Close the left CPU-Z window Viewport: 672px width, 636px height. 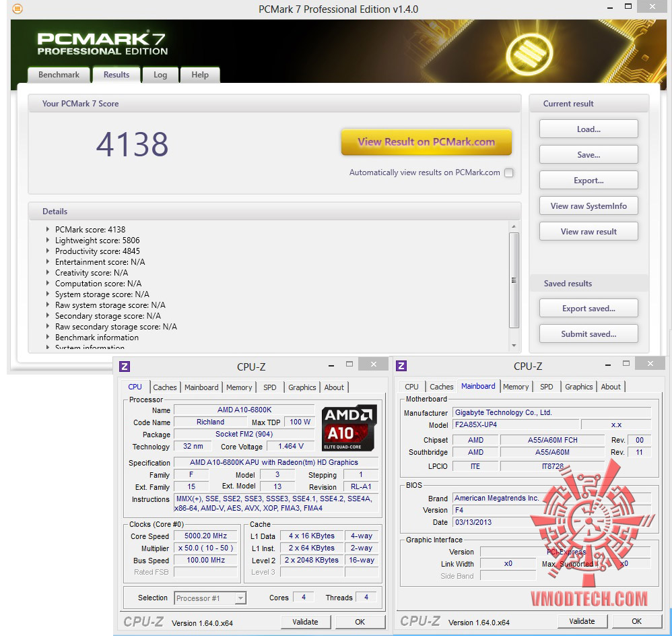(x=374, y=364)
